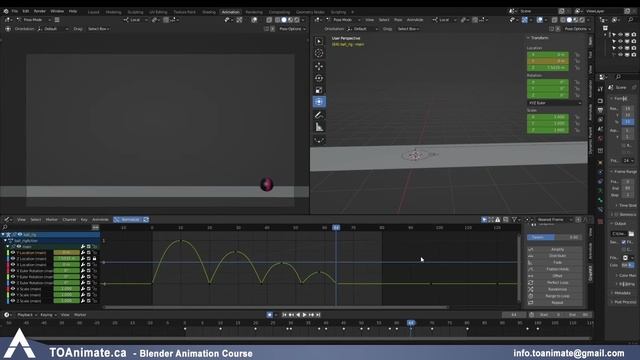The height and width of the screenshot is (360, 640).
Task: Select the Cursor tool in right viewport
Action: (319, 53)
